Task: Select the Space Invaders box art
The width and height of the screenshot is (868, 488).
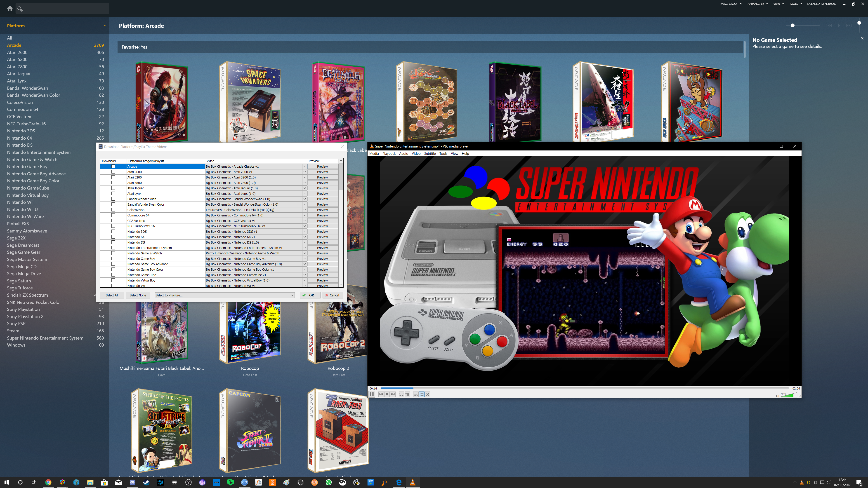Action: pyautogui.click(x=250, y=102)
